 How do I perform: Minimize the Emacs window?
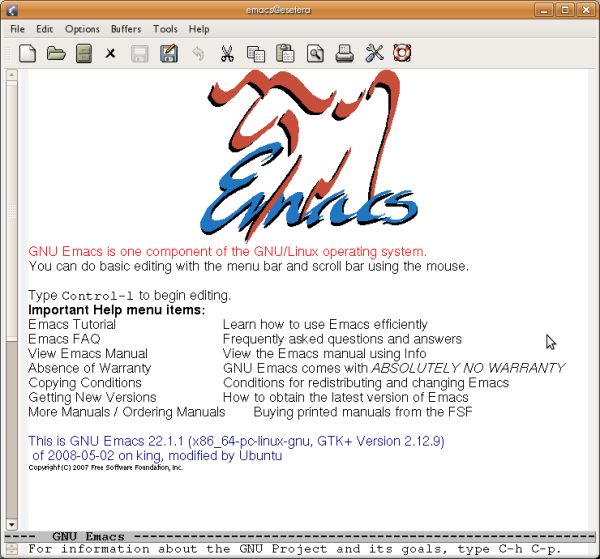(x=544, y=10)
